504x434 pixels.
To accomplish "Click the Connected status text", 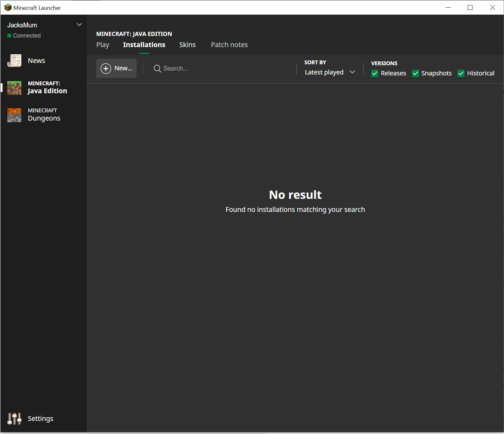I will pos(27,36).
